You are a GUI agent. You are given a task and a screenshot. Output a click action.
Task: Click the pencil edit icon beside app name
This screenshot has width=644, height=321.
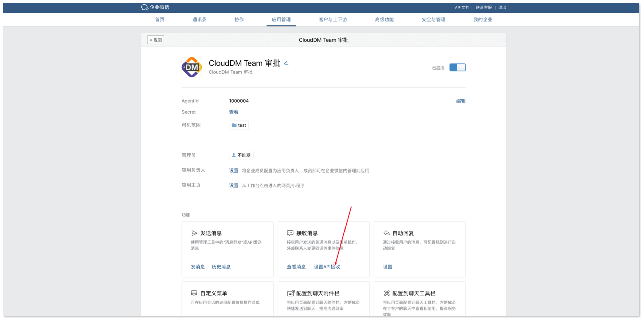tap(286, 63)
